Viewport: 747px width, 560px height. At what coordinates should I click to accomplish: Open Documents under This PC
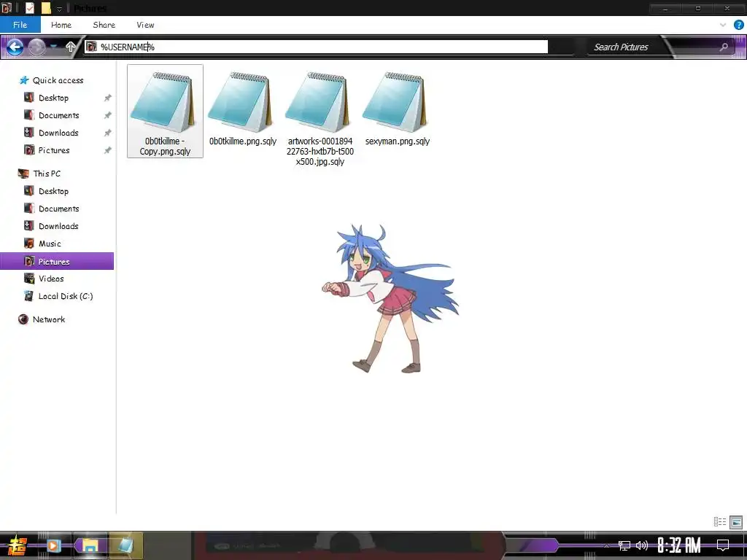[52, 209]
